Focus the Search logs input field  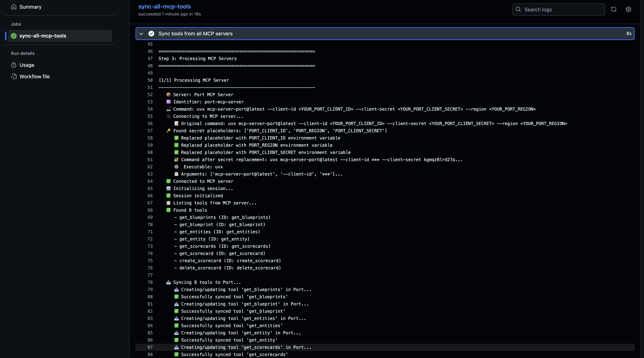pyautogui.click(x=563, y=10)
